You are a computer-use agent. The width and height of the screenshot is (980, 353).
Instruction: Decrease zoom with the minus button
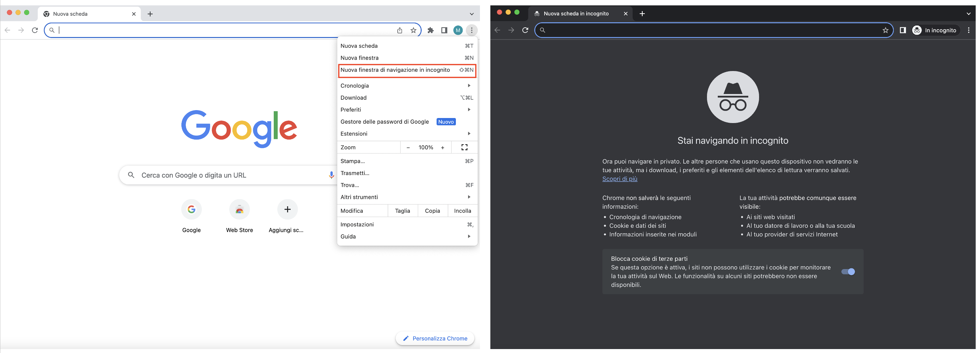coord(408,147)
